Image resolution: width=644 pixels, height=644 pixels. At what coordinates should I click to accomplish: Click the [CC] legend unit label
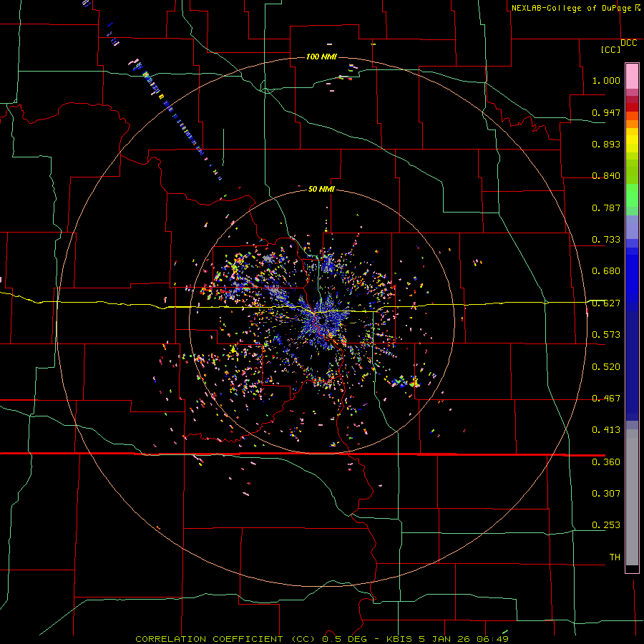coord(611,49)
